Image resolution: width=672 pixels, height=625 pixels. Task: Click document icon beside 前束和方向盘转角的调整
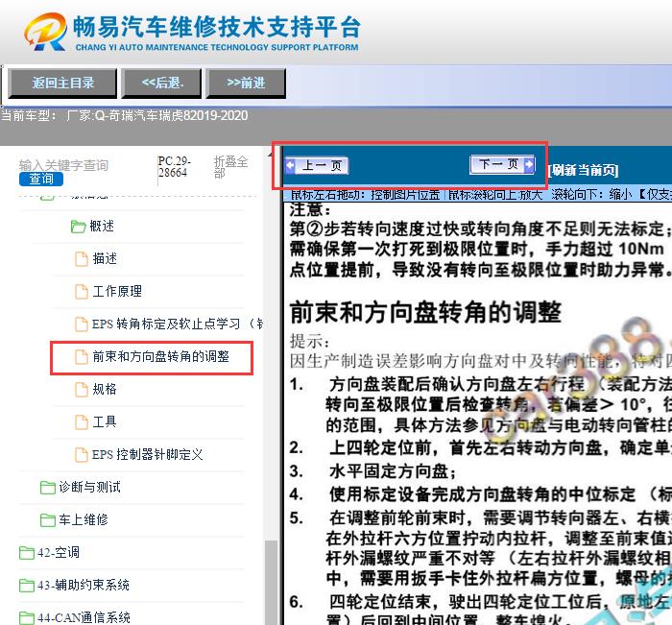pyautogui.click(x=82, y=356)
